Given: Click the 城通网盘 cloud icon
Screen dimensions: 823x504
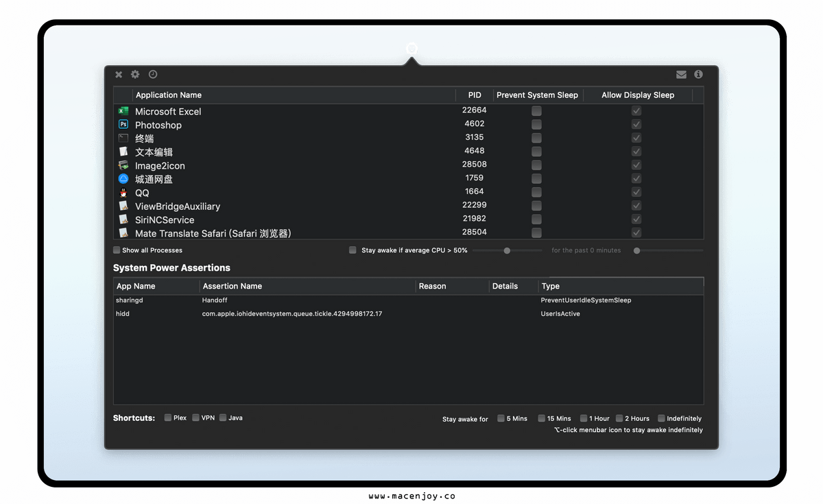Looking at the screenshot, I should (x=123, y=178).
